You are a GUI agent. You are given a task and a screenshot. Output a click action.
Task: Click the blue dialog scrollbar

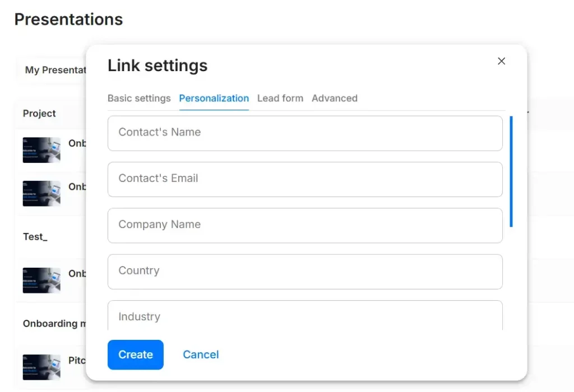511,171
